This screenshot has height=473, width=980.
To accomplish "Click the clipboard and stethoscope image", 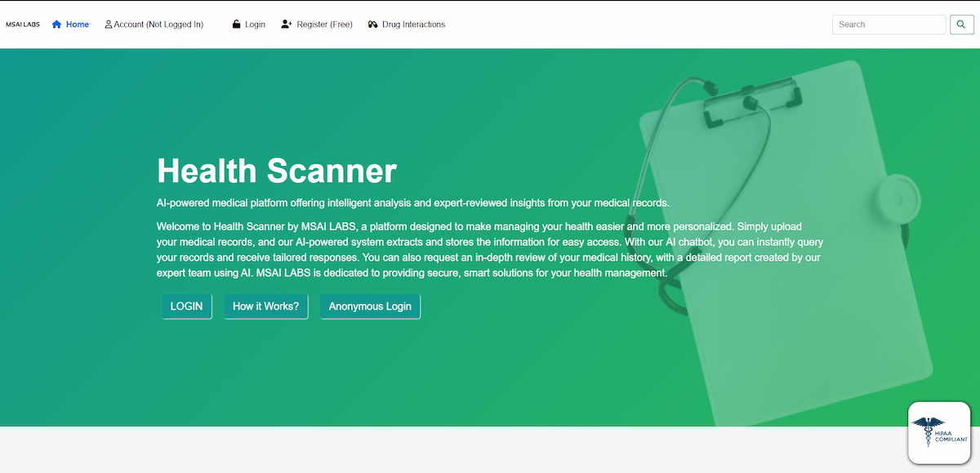I will 784,229.
